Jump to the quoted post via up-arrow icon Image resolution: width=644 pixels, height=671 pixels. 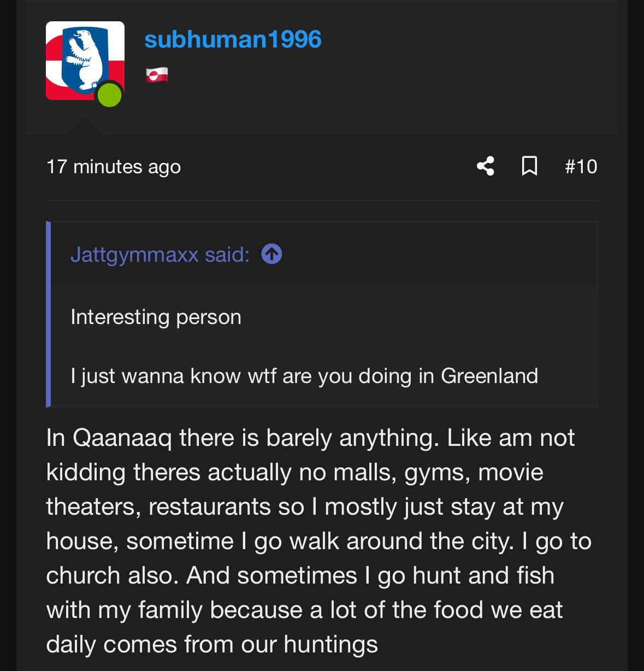click(x=271, y=254)
